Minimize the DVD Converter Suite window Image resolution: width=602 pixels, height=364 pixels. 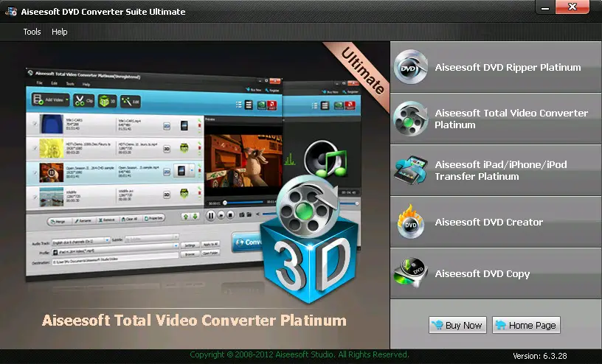coord(545,7)
